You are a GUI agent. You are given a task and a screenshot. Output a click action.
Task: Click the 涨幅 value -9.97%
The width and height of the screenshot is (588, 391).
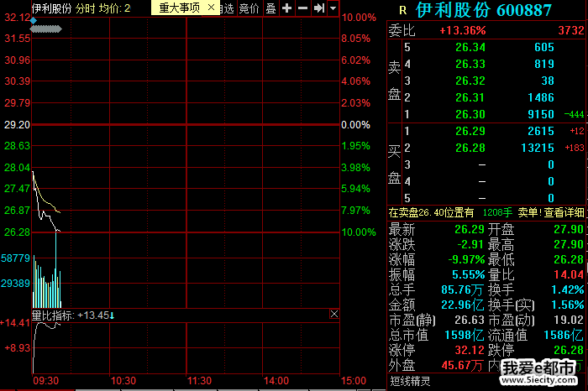click(x=466, y=259)
